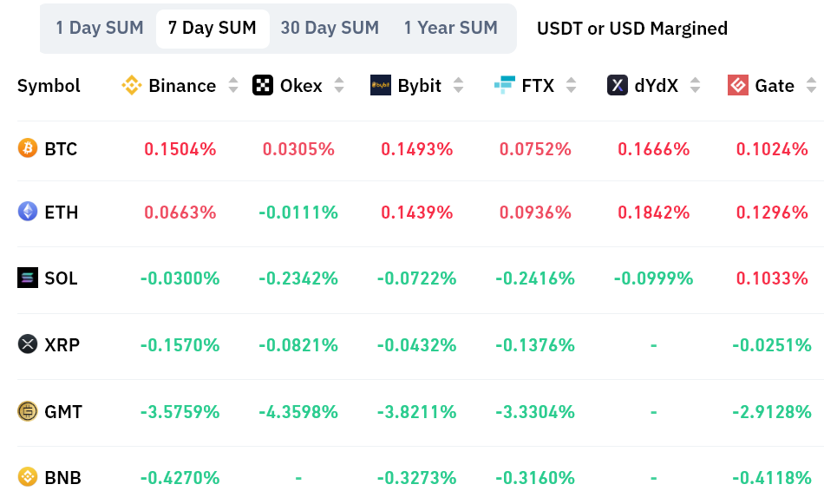
Task: Click the Gate exchange logo
Action: tap(738, 85)
